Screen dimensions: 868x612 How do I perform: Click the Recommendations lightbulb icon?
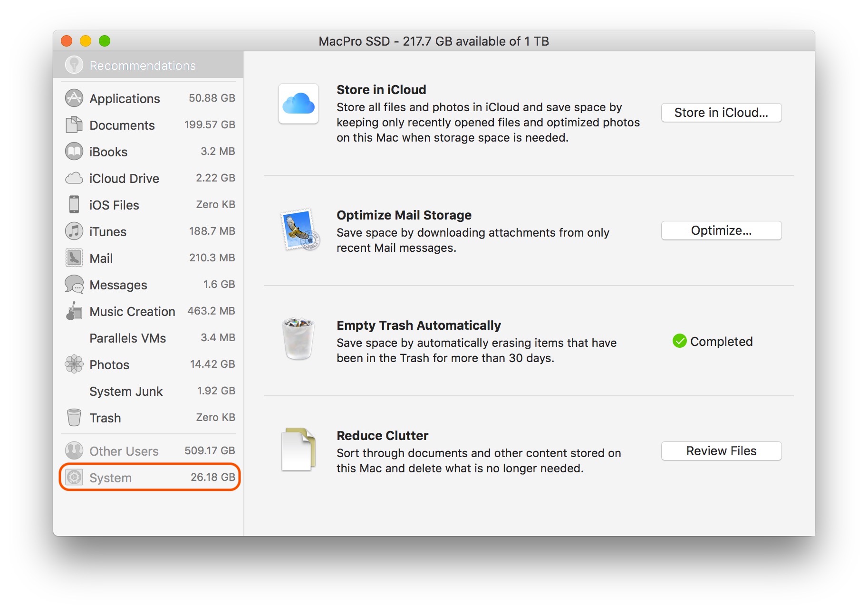pos(74,65)
